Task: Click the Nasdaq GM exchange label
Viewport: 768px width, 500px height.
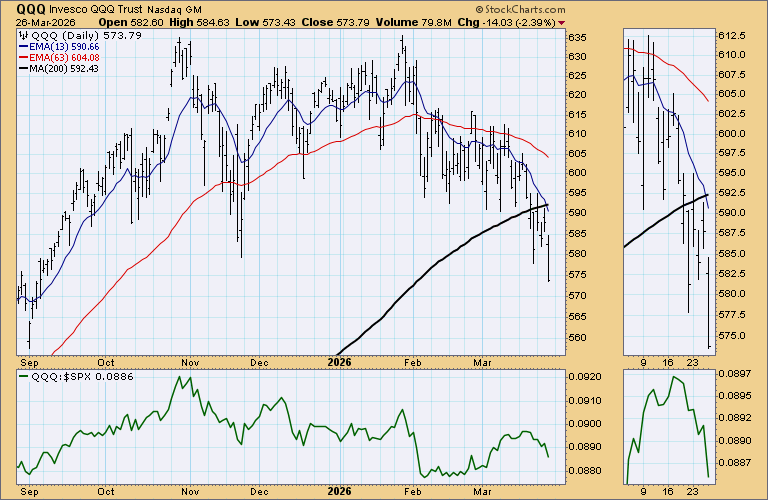Action: tap(174, 10)
